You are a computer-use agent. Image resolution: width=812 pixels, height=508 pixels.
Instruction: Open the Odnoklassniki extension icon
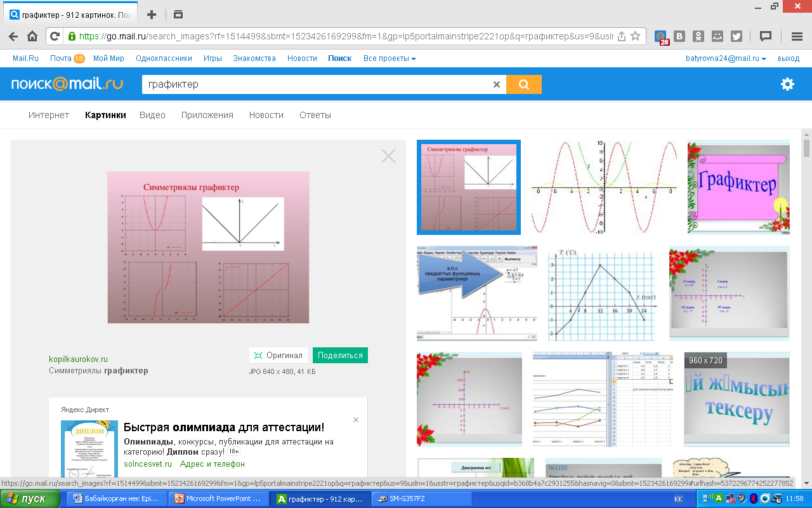click(x=698, y=36)
